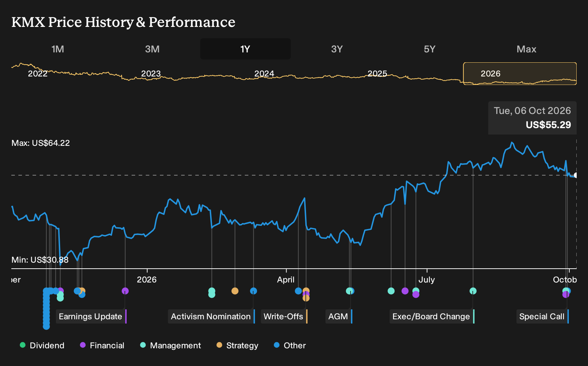Click the highlighted 2026 range selector in overview
The image size is (588, 366).
coord(520,74)
